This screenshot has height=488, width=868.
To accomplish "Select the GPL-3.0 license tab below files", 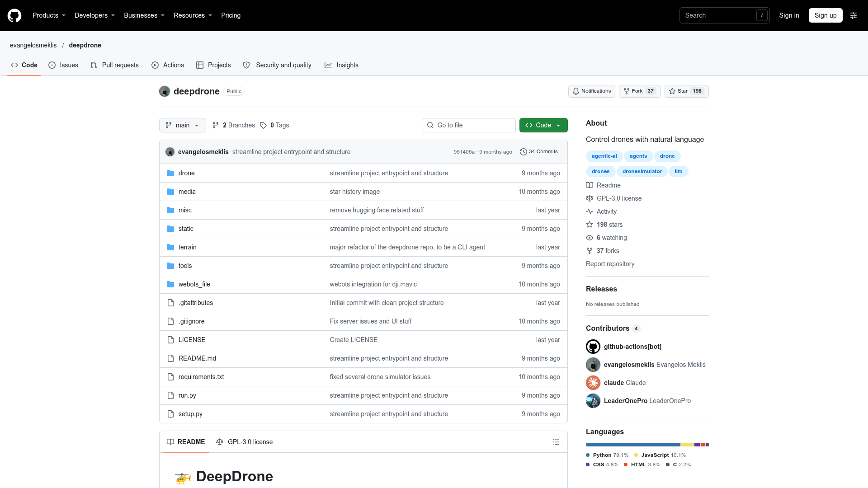I will [245, 442].
